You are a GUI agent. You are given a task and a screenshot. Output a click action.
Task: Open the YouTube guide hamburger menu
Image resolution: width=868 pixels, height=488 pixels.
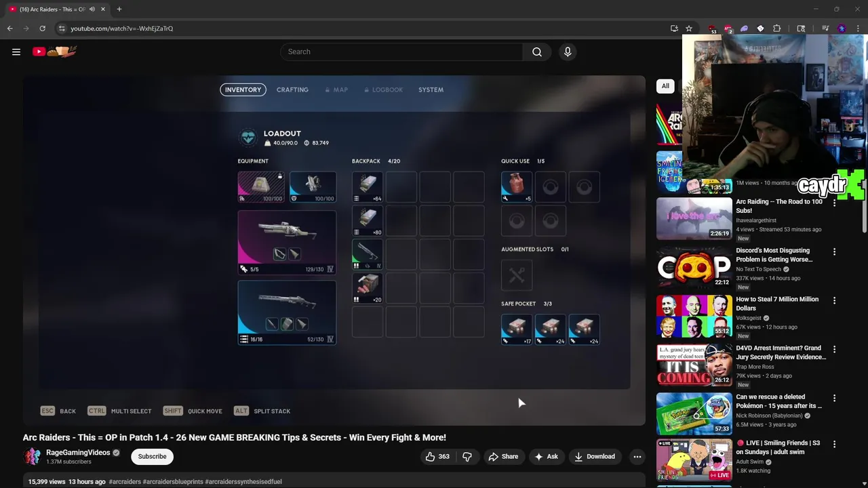tap(16, 52)
